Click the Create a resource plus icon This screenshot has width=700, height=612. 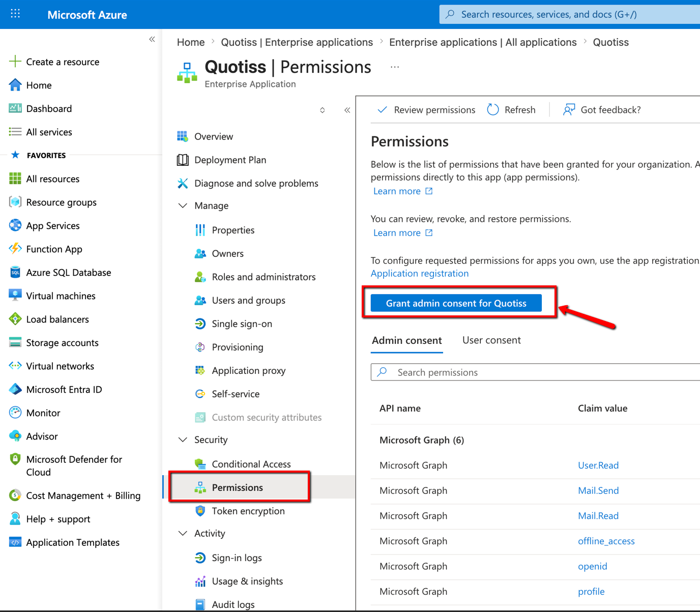[15, 62]
